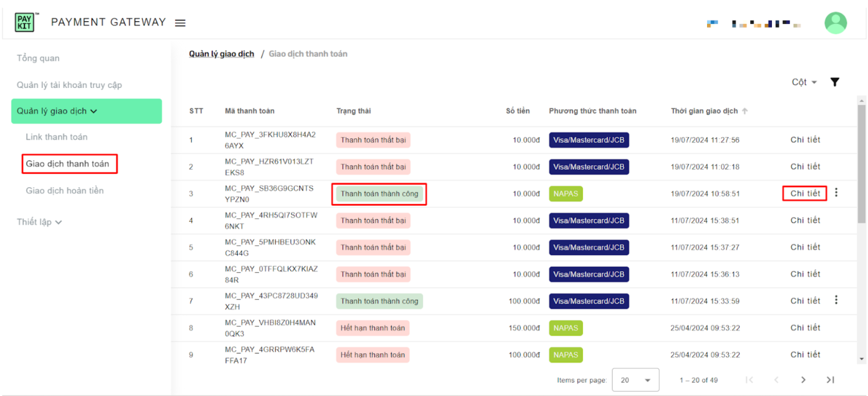Screen dimensions: 868x396
Task: Click the Số tiền column header
Action: click(518, 111)
